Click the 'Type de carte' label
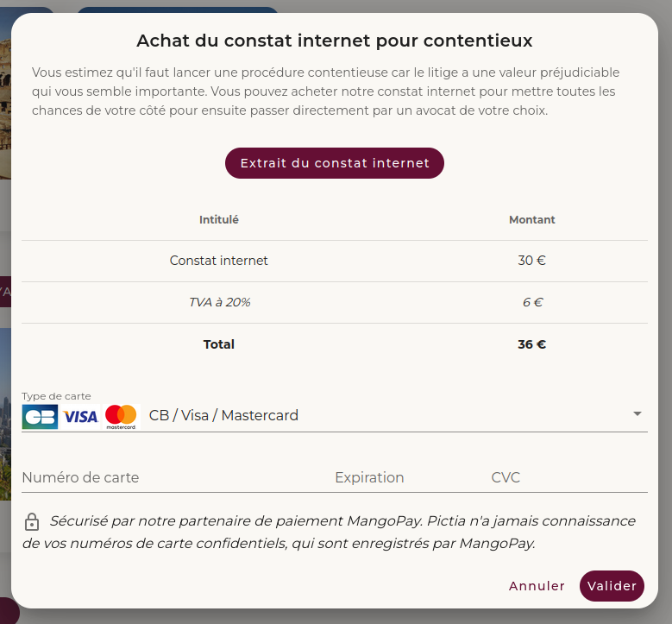Image resolution: width=672 pixels, height=624 pixels. 56,396
